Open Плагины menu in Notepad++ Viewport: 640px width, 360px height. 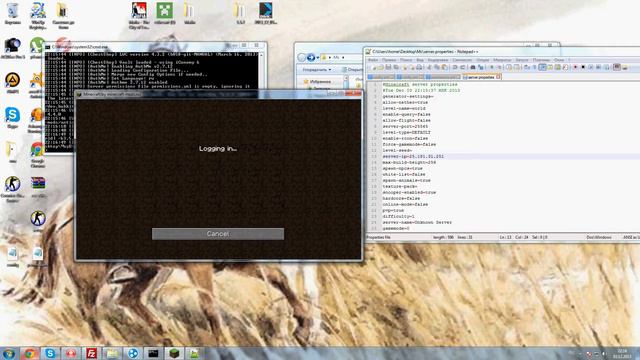(540, 60)
